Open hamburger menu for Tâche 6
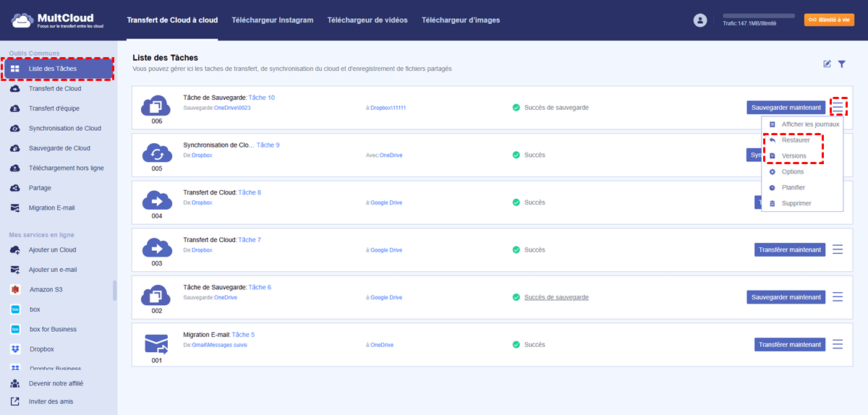 838,297
